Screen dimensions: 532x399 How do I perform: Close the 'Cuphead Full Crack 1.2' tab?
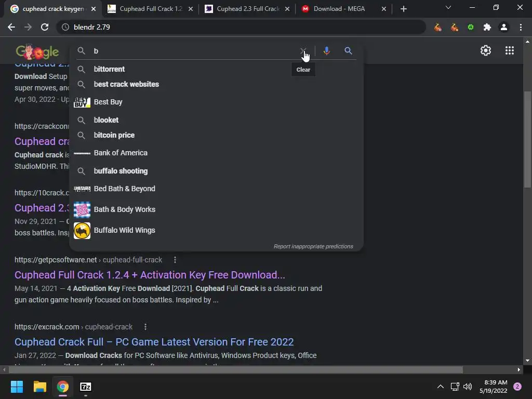pyautogui.click(x=191, y=9)
